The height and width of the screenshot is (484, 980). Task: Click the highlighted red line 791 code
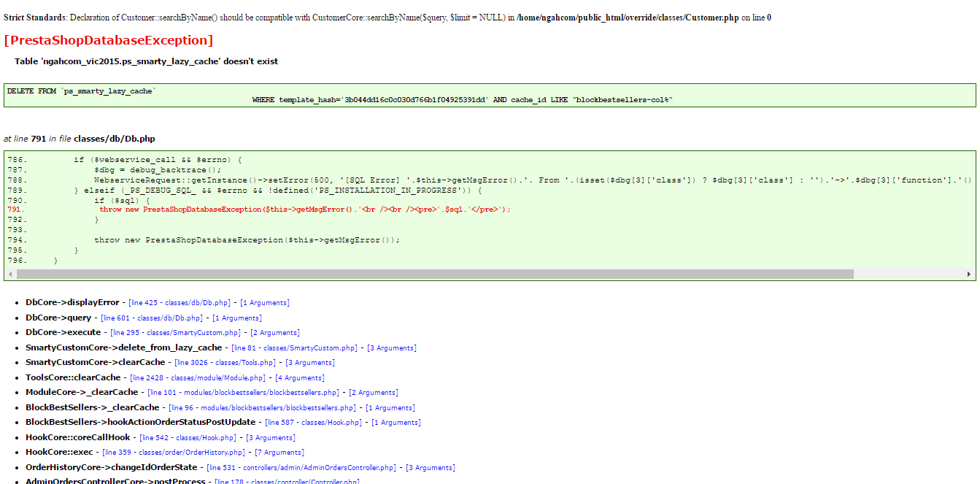pyautogui.click(x=305, y=210)
